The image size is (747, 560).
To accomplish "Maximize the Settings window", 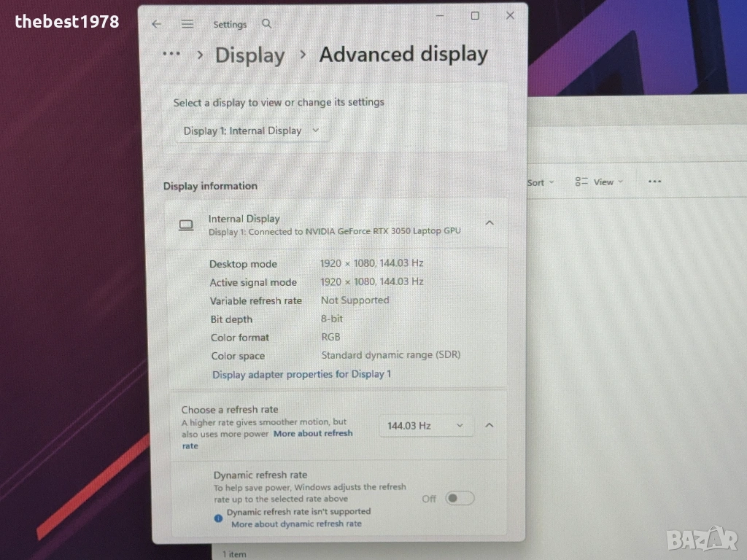I will (475, 15).
